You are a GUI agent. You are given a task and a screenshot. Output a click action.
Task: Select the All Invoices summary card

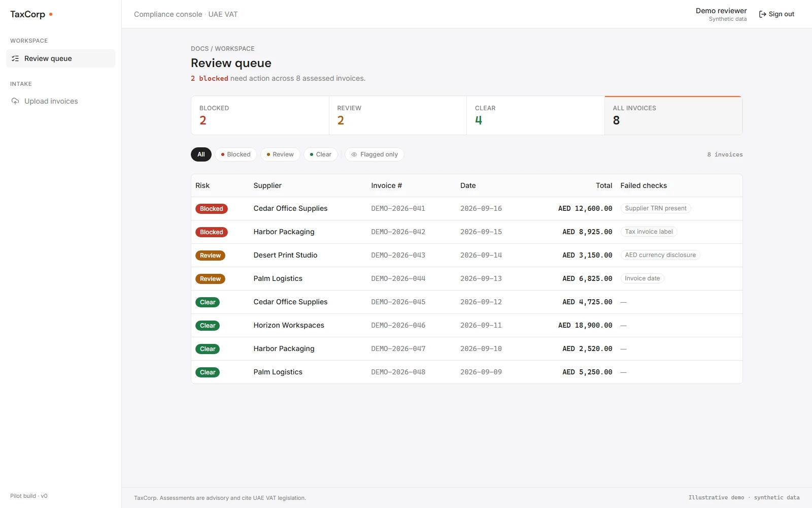point(673,115)
